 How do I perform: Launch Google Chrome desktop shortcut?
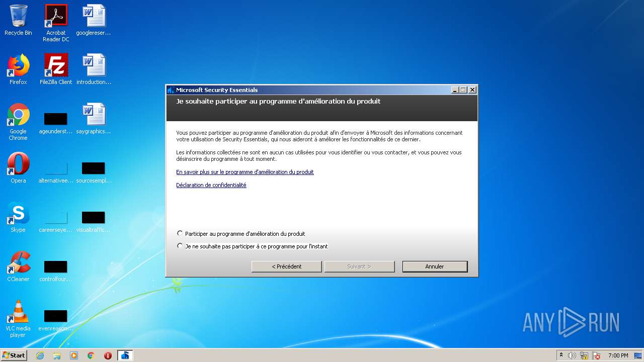pyautogui.click(x=18, y=122)
